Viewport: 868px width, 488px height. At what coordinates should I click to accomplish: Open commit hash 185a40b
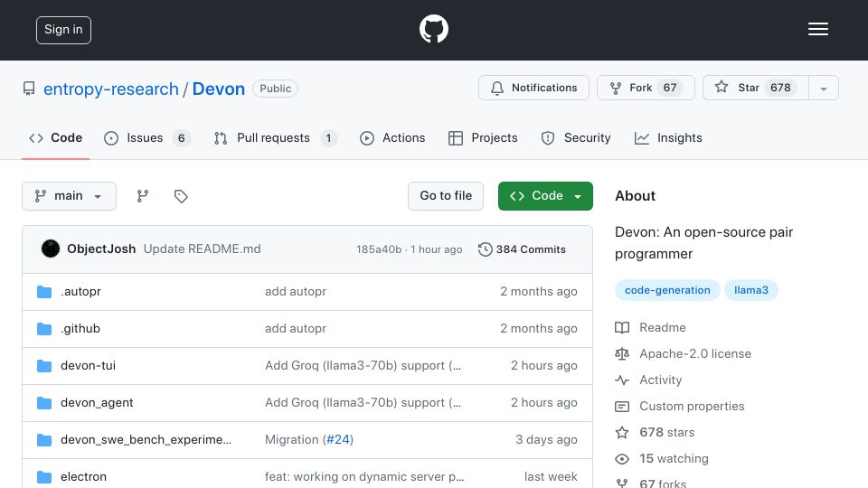click(x=379, y=249)
